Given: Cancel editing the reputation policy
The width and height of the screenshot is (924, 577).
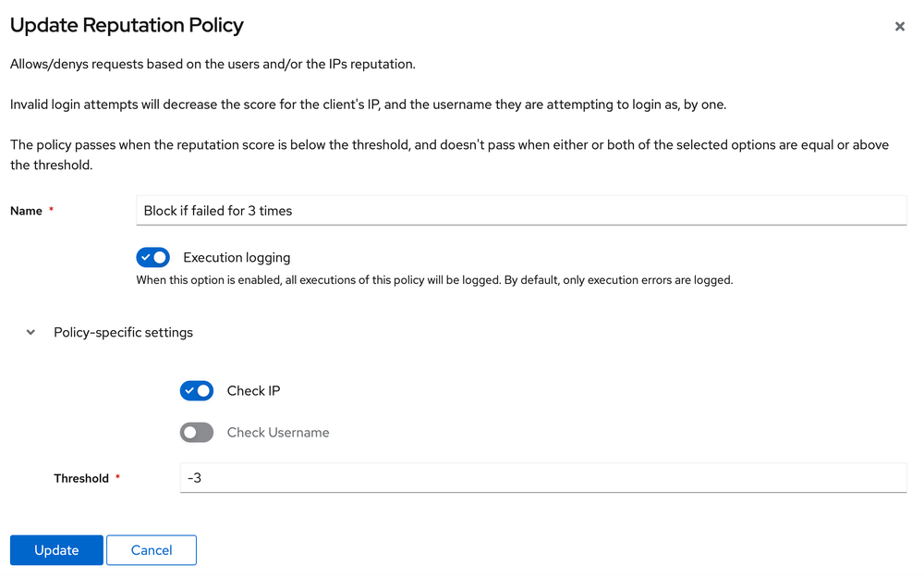Looking at the screenshot, I should pos(151,549).
